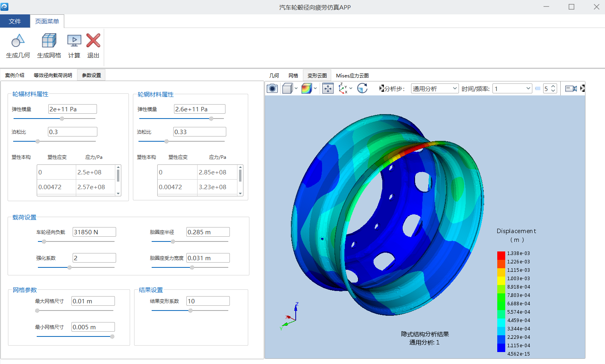Adjust 轮辐 泊松比 slider handle
The image size is (605, 364).
coord(38,141)
